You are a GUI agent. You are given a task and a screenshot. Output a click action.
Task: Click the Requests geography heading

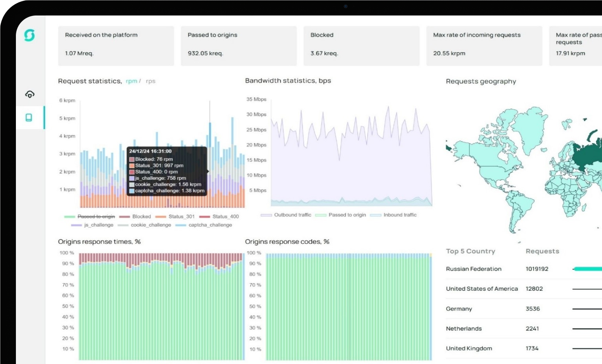[481, 82]
